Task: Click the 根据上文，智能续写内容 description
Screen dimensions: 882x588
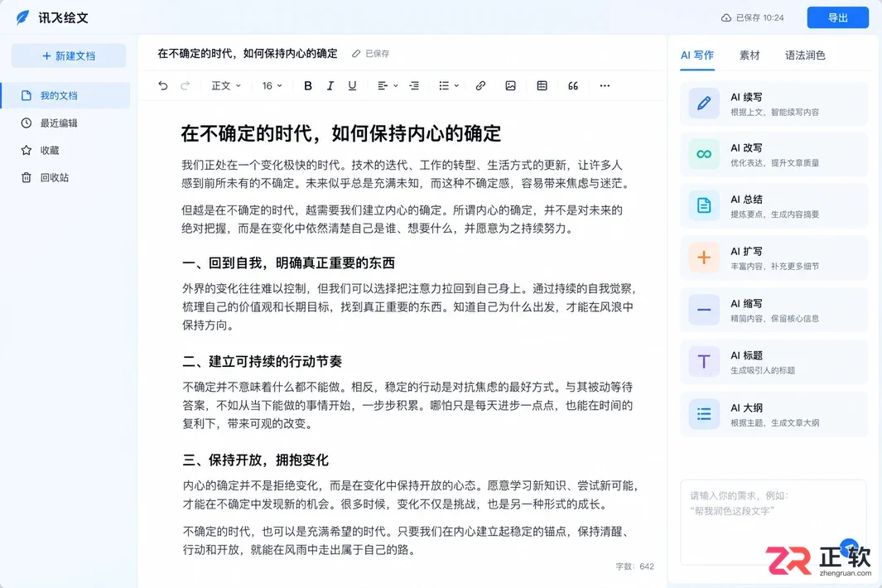Action: tap(774, 112)
